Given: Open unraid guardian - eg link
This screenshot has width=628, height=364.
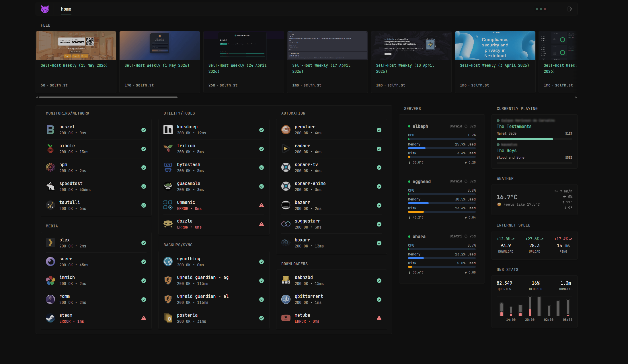Looking at the screenshot, I should click(x=203, y=278).
